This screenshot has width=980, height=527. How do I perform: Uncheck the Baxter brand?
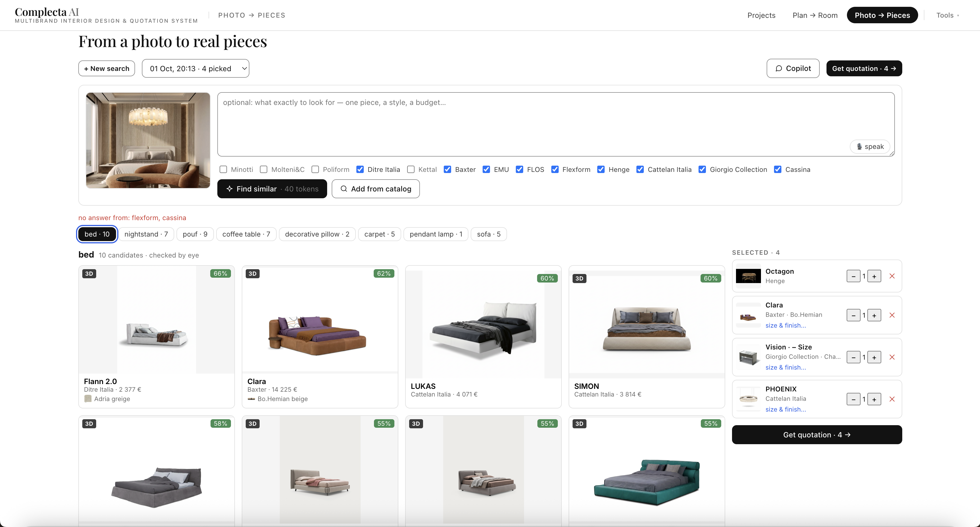pos(447,170)
